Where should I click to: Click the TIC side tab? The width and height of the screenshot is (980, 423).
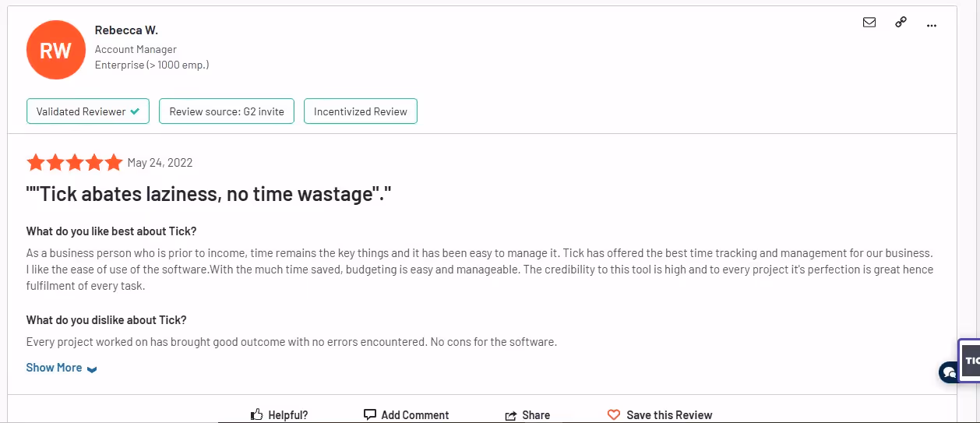click(x=971, y=361)
